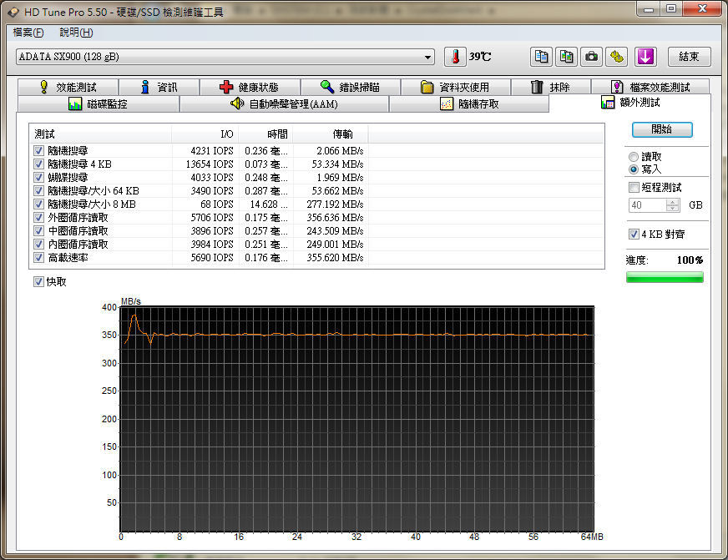Select the 額外測試 extra tests tab

630,103
